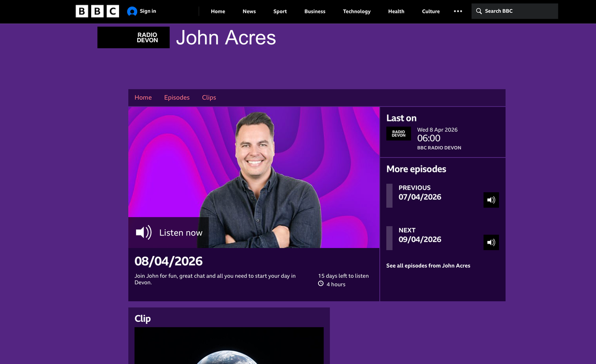Click the John Acres programme title
The image size is (596, 364).
[226, 37]
